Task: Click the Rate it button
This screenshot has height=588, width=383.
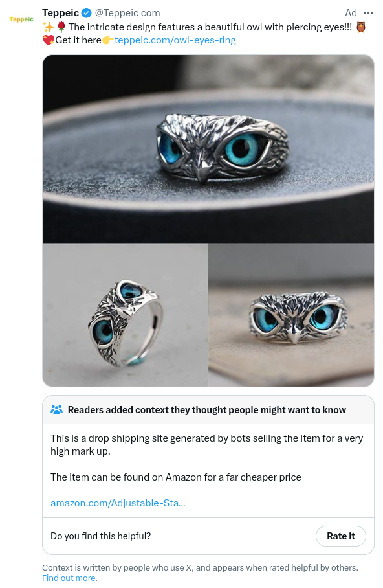Action: (341, 536)
